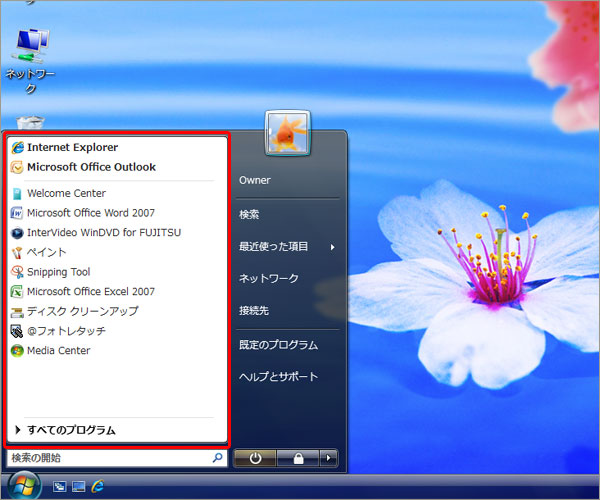Launch the Microsoft Office Outlook icon

tap(17, 167)
